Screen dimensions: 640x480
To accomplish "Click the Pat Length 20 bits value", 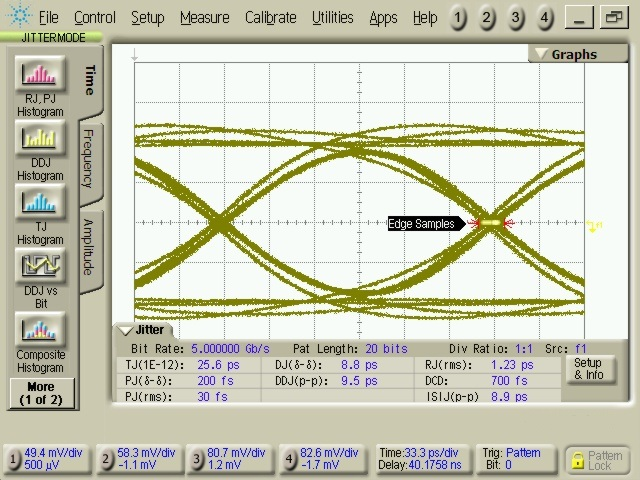I will click(387, 349).
